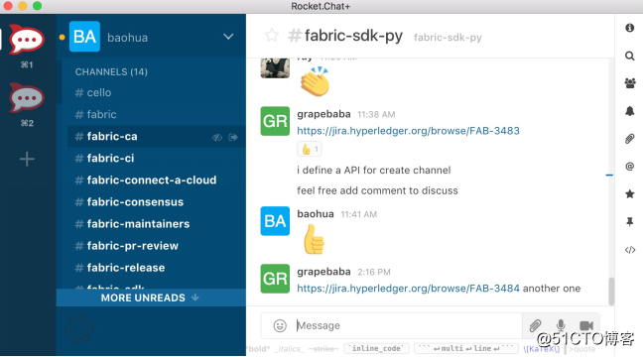Click 'i define a API for create channel'
644x357 pixels.
pyautogui.click(x=374, y=171)
